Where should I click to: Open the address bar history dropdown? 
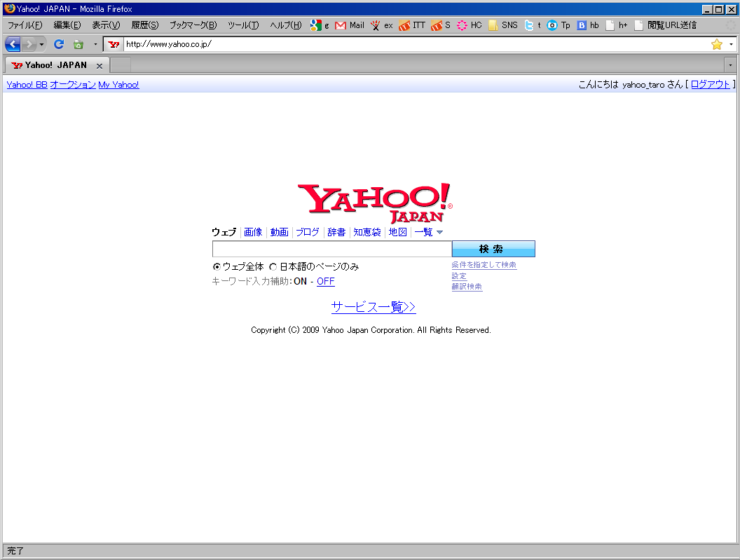[x=731, y=44]
